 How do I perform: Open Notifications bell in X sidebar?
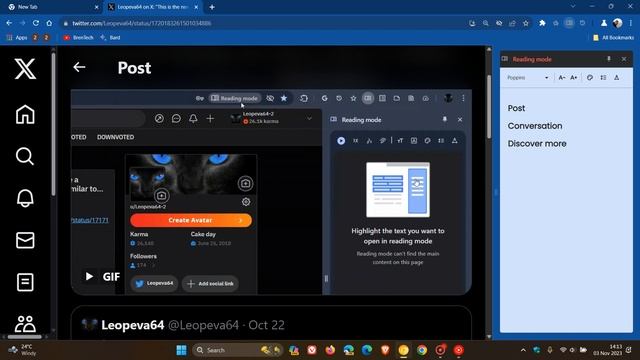click(25, 198)
